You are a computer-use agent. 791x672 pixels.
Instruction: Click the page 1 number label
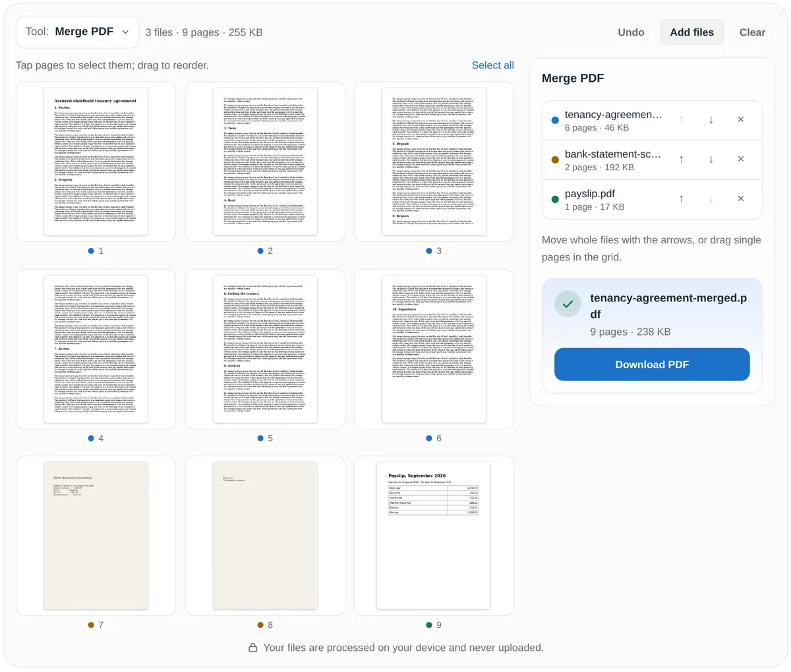click(x=101, y=251)
